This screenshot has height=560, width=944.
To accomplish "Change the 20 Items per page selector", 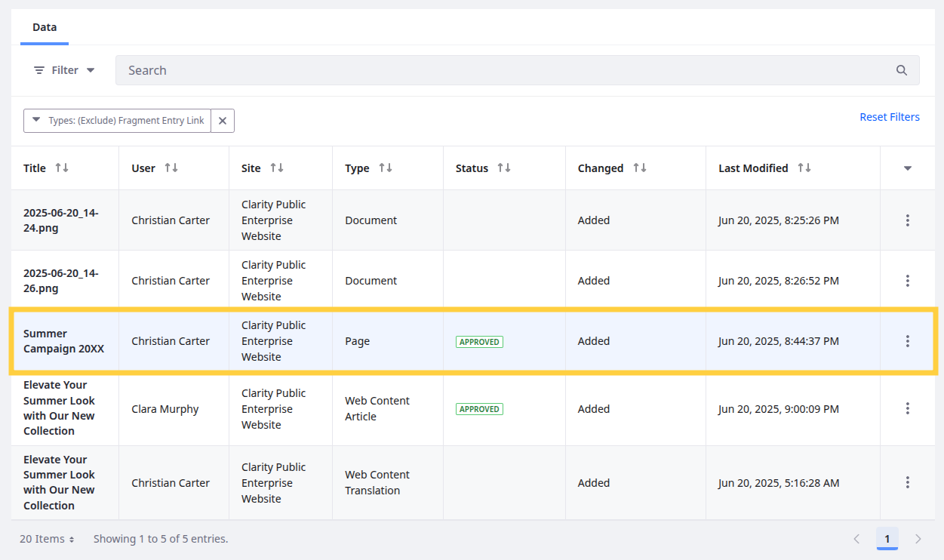I will [x=47, y=539].
